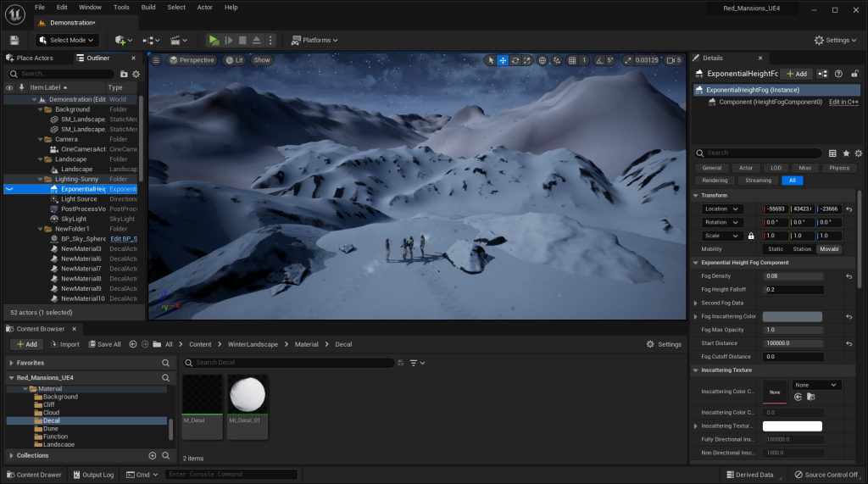Click the Outliner visibility column eye header

9,87
